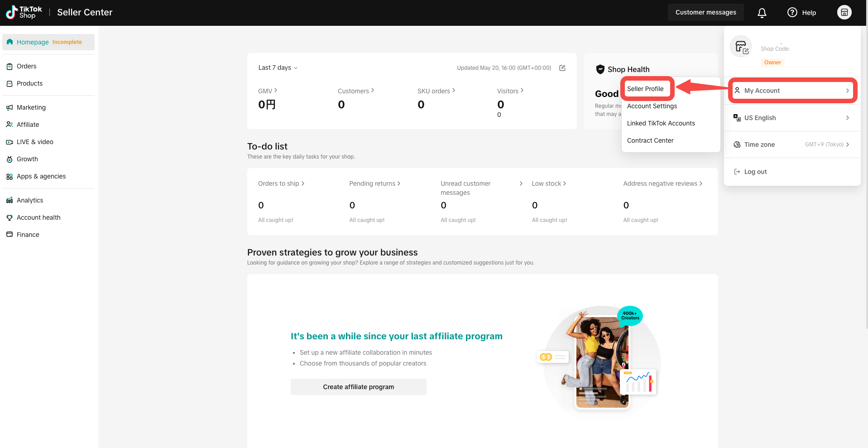Image resolution: width=868 pixels, height=448 pixels.
Task: Expand the Last 7 days date range dropdown
Action: pos(278,68)
